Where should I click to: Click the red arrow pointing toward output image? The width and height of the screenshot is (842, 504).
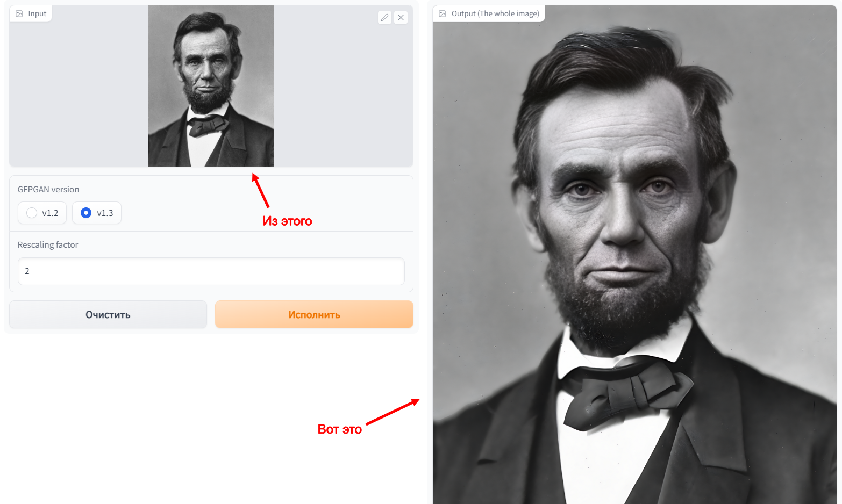(x=393, y=412)
